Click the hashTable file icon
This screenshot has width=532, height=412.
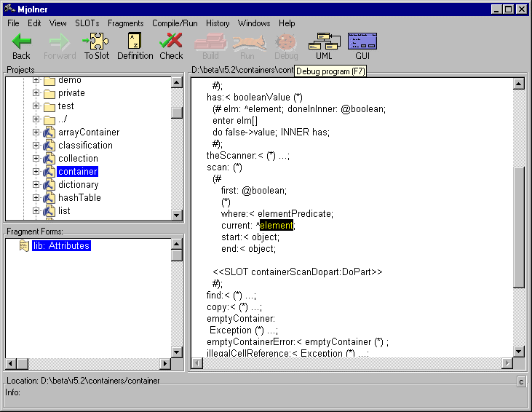49,198
